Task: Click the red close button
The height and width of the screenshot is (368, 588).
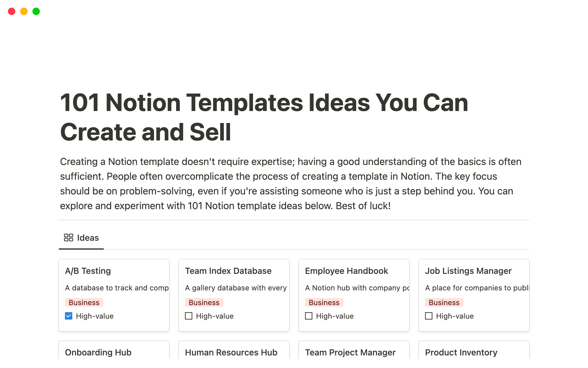Action: click(12, 11)
